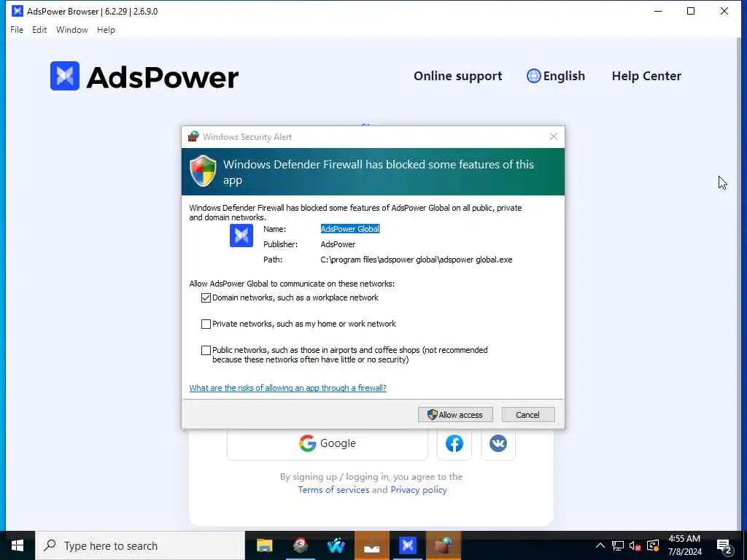747x560 pixels.
Task: Click the highlighted AdsPower Global name field
Action: [350, 229]
